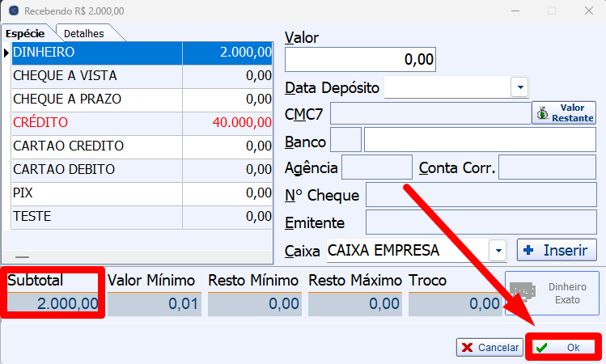Select the CARTAO DEBITO row

coord(97,170)
